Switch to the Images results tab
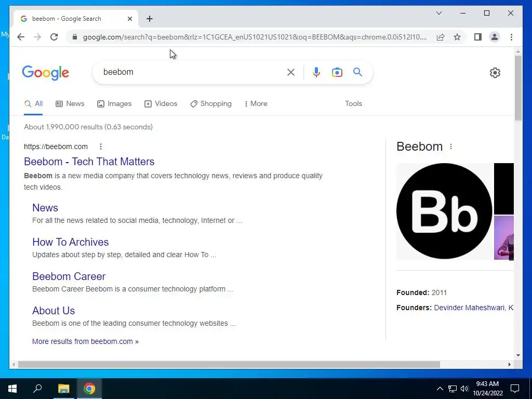 114,104
